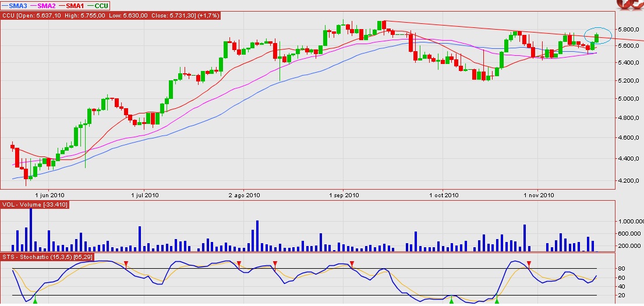Click the 4.400,0 price axis label
Image resolution: width=644 pixels, height=306 pixels.
click(x=628, y=159)
